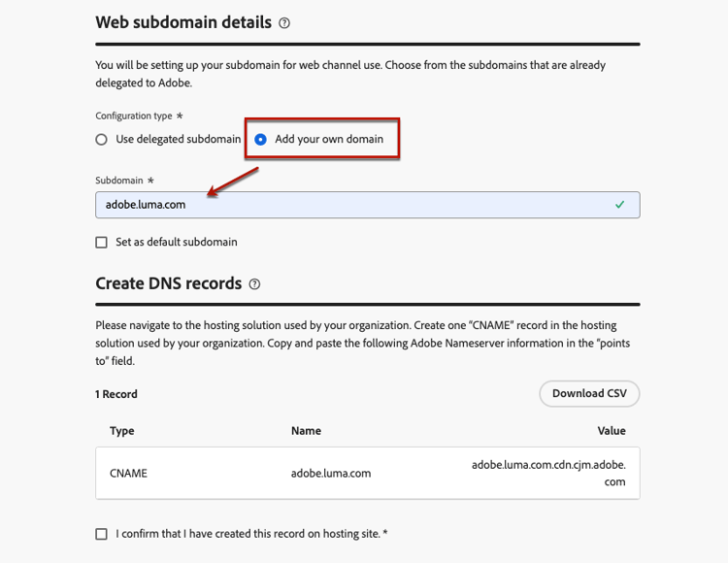728x563 pixels.
Task: Click the Subdomain field label
Action: [x=120, y=181]
